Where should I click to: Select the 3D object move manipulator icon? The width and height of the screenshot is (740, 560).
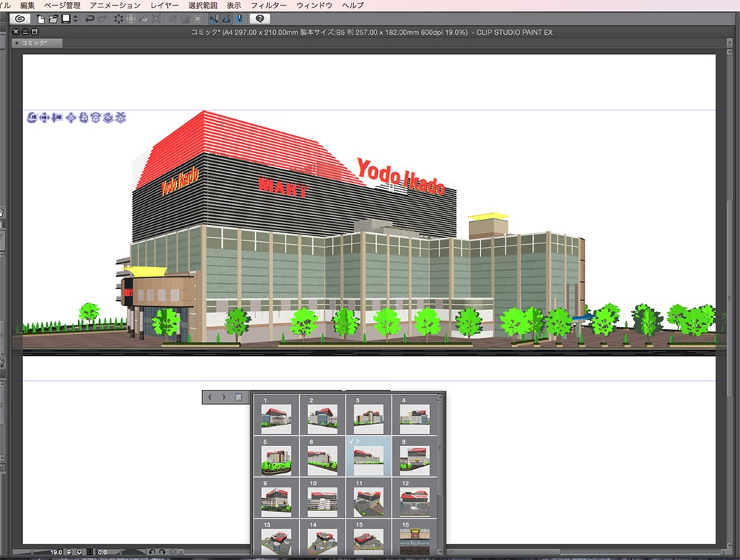tap(71, 118)
